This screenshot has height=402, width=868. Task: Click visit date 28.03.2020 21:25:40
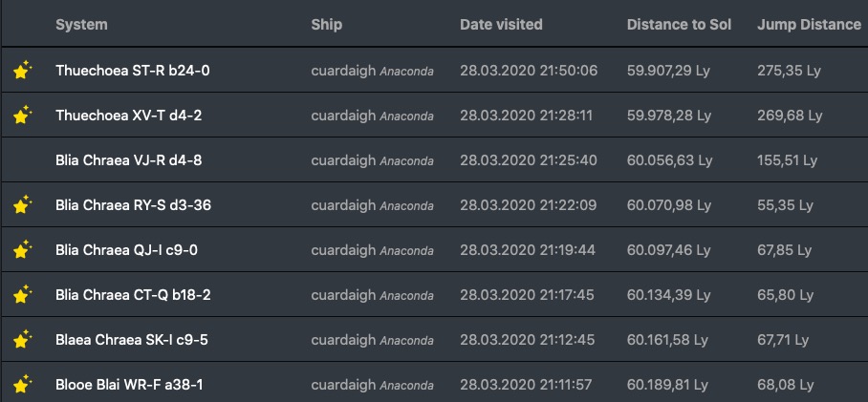529,159
